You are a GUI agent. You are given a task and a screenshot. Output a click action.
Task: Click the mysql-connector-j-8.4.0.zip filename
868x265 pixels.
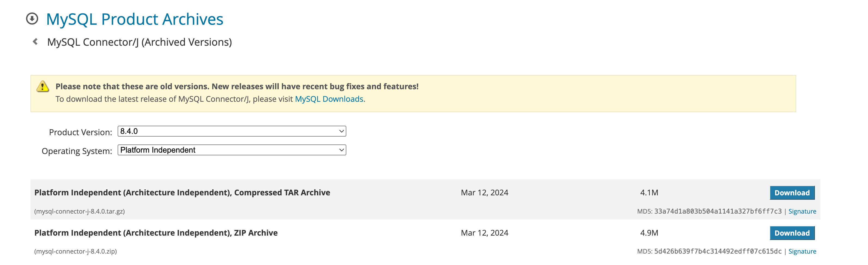(75, 251)
